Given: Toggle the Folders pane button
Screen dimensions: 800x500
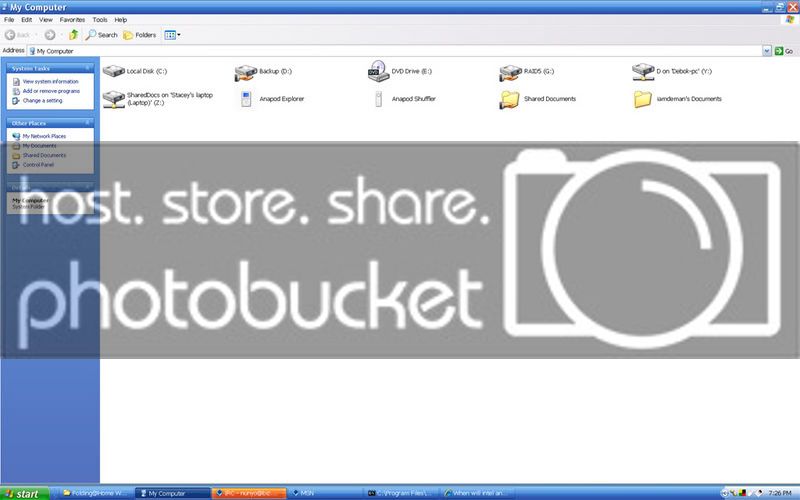Looking at the screenshot, I should (x=140, y=35).
